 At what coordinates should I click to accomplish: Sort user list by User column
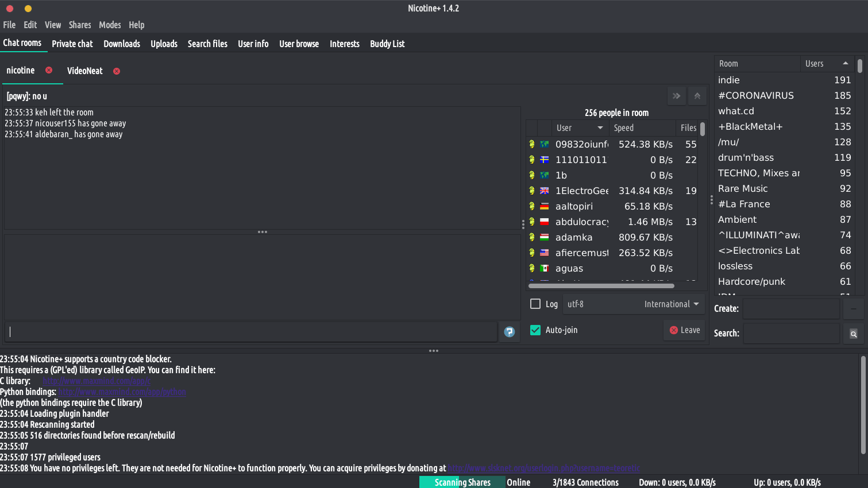[577, 128]
